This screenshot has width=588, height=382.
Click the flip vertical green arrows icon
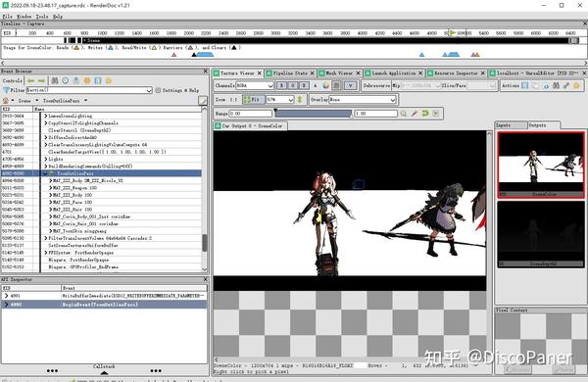tap(300, 100)
